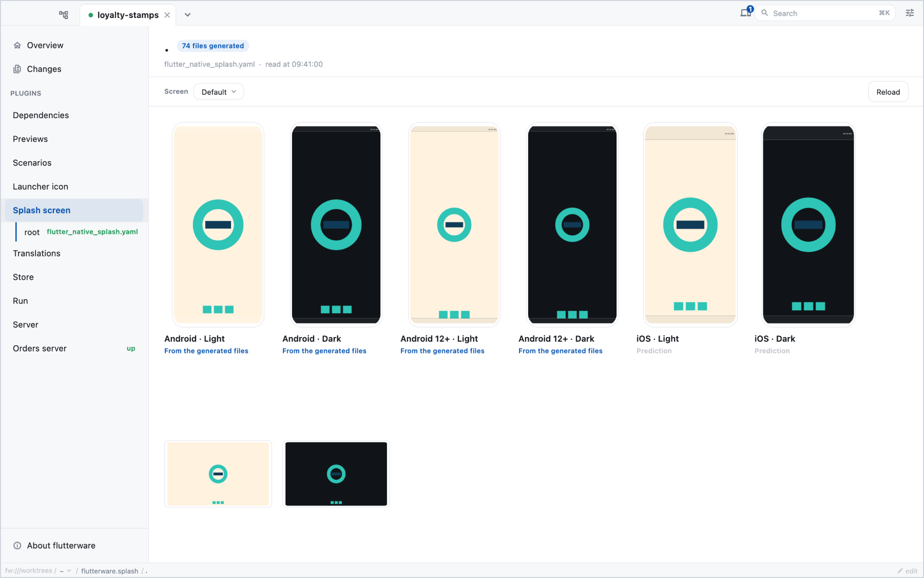This screenshot has width=924, height=578.
Task: Open generated files link under Android 12+ Dark
Action: click(x=561, y=351)
